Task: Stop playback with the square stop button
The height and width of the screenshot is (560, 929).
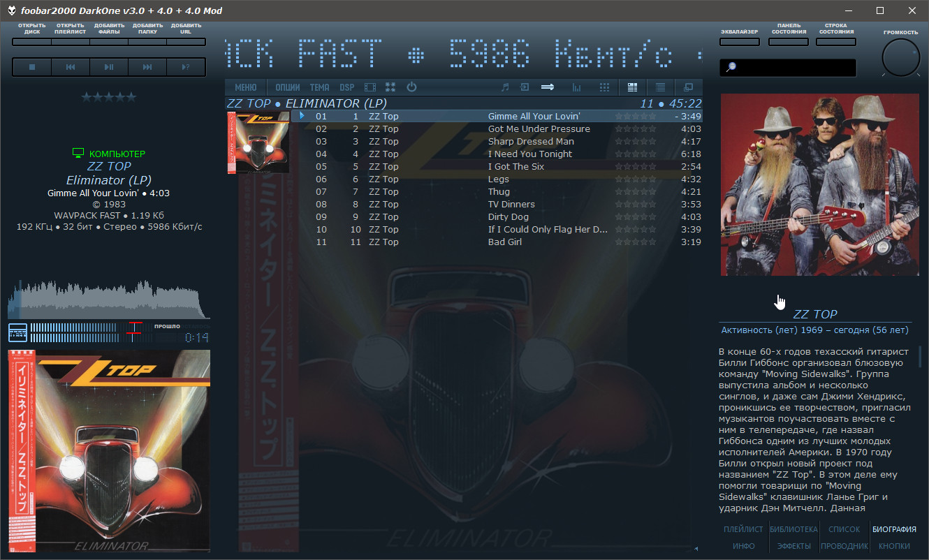Action: [32, 67]
